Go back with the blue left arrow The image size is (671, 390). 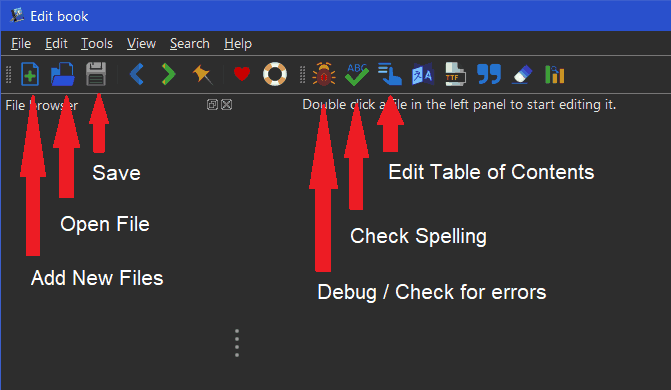[x=137, y=74]
